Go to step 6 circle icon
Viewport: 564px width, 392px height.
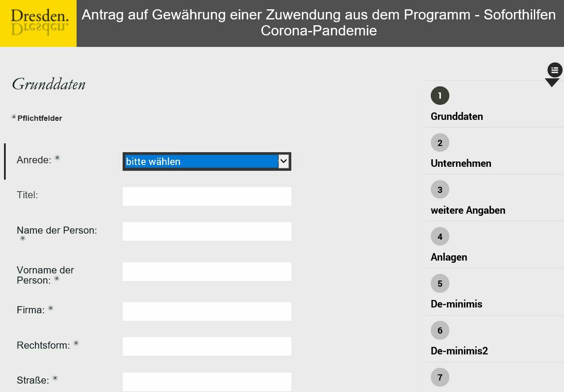pos(440,330)
